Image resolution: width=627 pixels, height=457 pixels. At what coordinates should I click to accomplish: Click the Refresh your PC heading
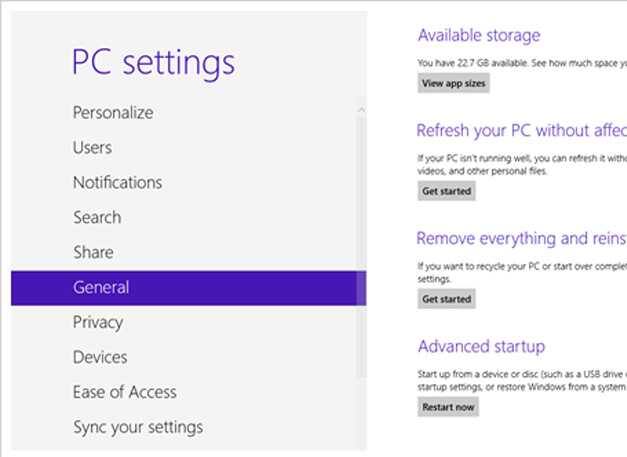pos(520,131)
